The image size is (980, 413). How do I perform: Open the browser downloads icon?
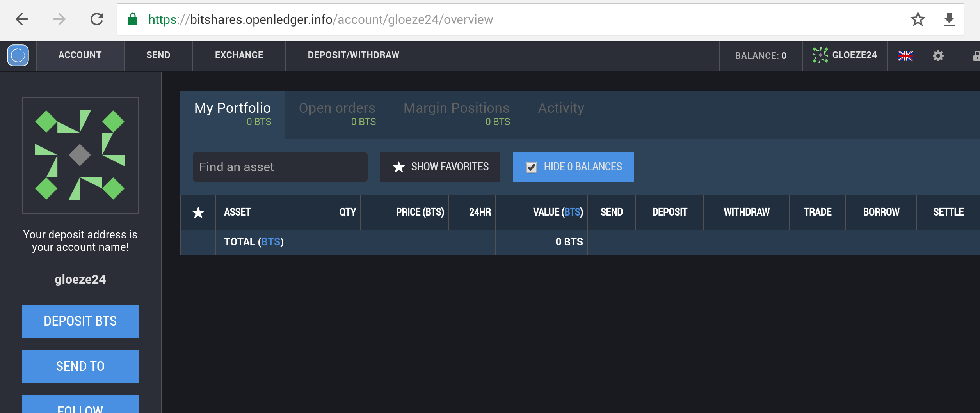tap(949, 19)
